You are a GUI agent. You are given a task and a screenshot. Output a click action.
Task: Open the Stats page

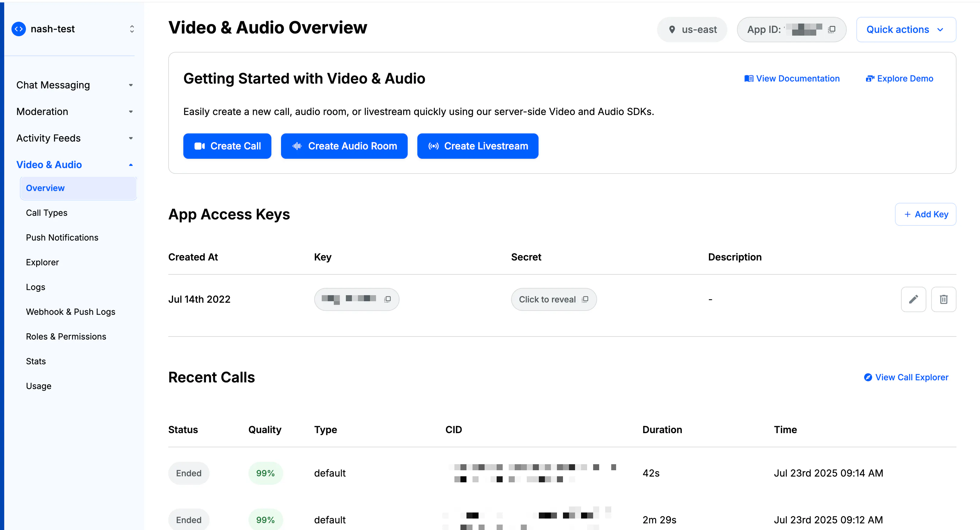36,361
